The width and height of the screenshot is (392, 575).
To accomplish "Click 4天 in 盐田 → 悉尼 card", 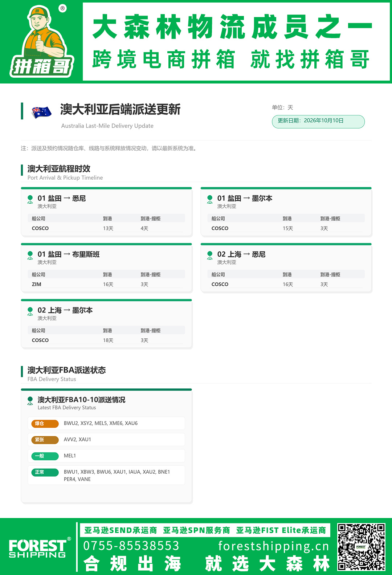I will coord(144,228).
